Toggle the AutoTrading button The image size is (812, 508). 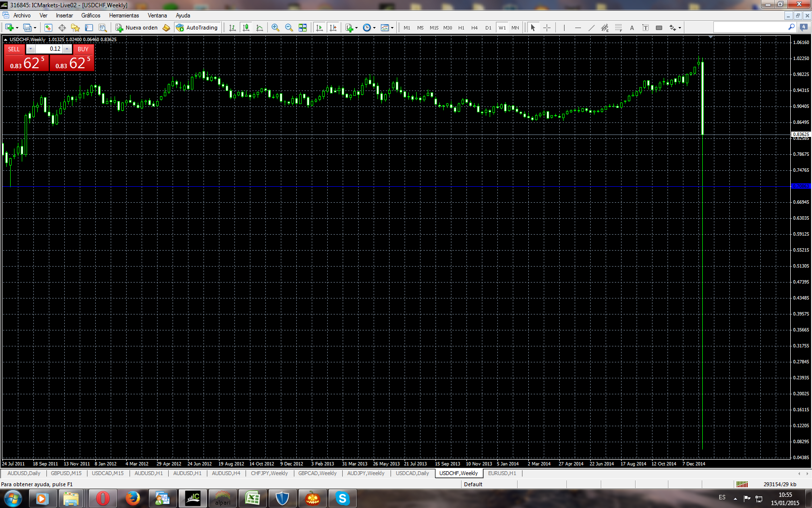pyautogui.click(x=197, y=28)
